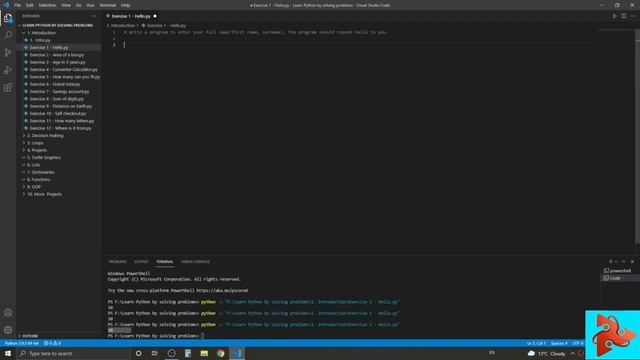Expand the Outline section

click(x=30, y=336)
